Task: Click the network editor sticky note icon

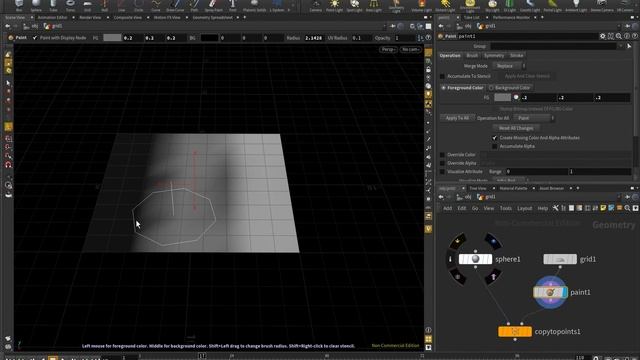Action: pyautogui.click(x=603, y=208)
